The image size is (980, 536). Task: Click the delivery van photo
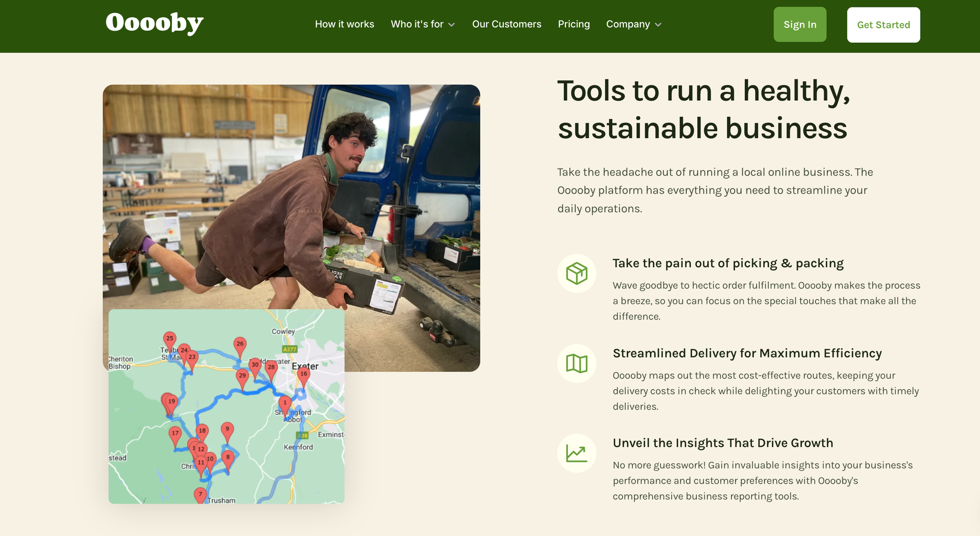(x=291, y=196)
